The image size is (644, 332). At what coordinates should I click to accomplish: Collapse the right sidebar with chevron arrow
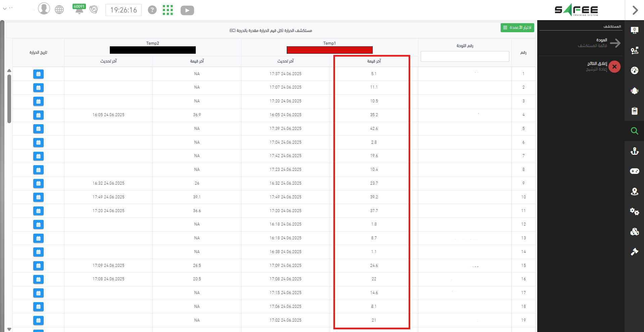635,10
